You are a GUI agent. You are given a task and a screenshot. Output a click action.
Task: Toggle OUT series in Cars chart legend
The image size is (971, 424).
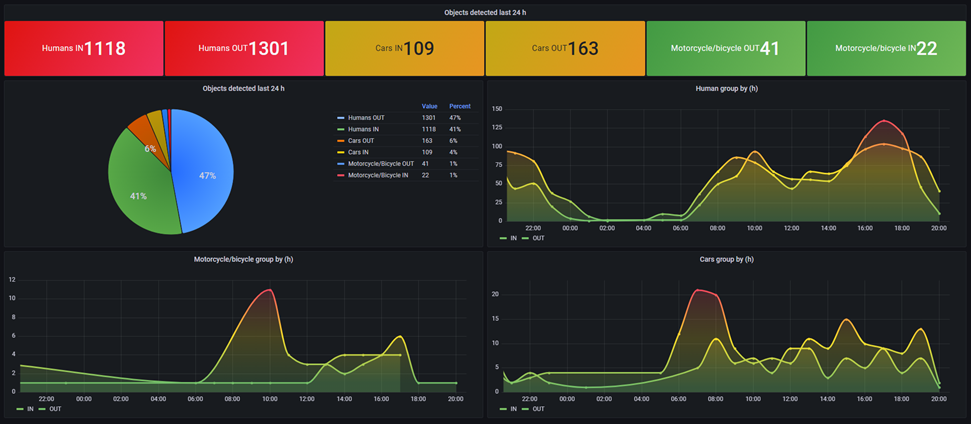point(538,409)
